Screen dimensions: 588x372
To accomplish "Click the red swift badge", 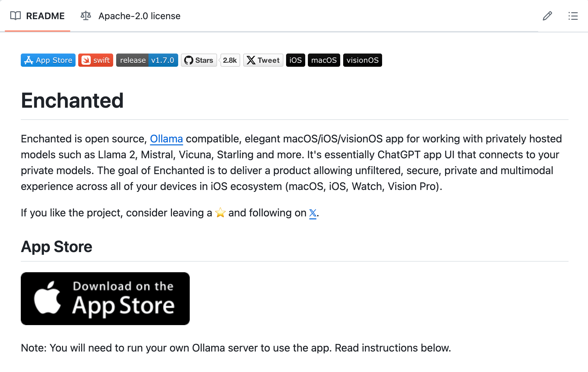I will coord(96,60).
